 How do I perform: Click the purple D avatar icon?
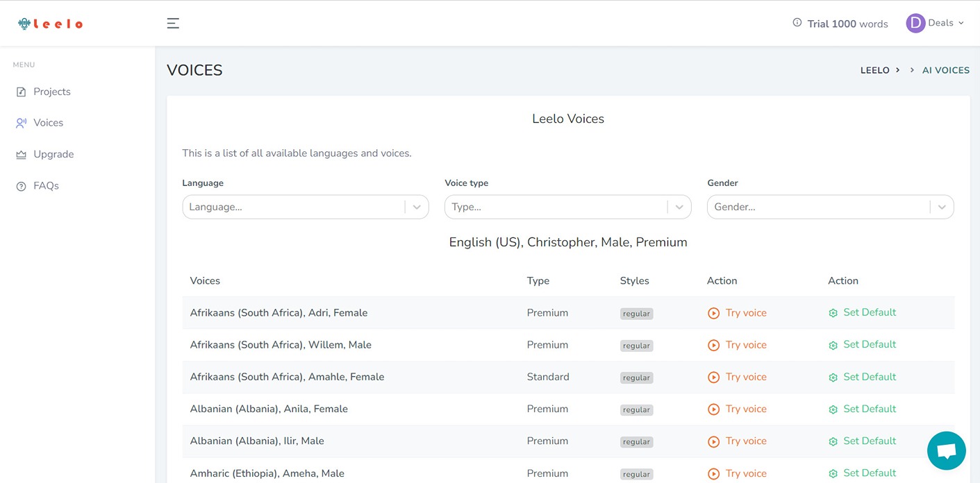click(x=915, y=23)
